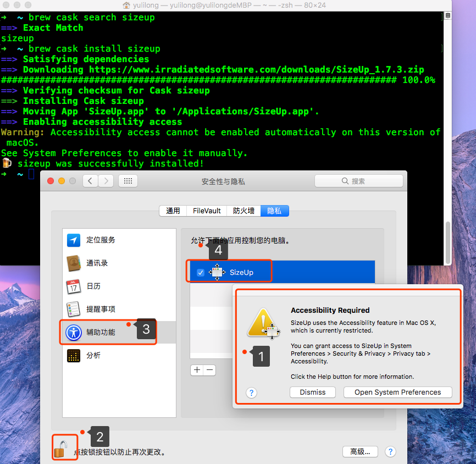Click the SizeUp app icon in list
Screen dimensions: 476x464
tap(217, 272)
